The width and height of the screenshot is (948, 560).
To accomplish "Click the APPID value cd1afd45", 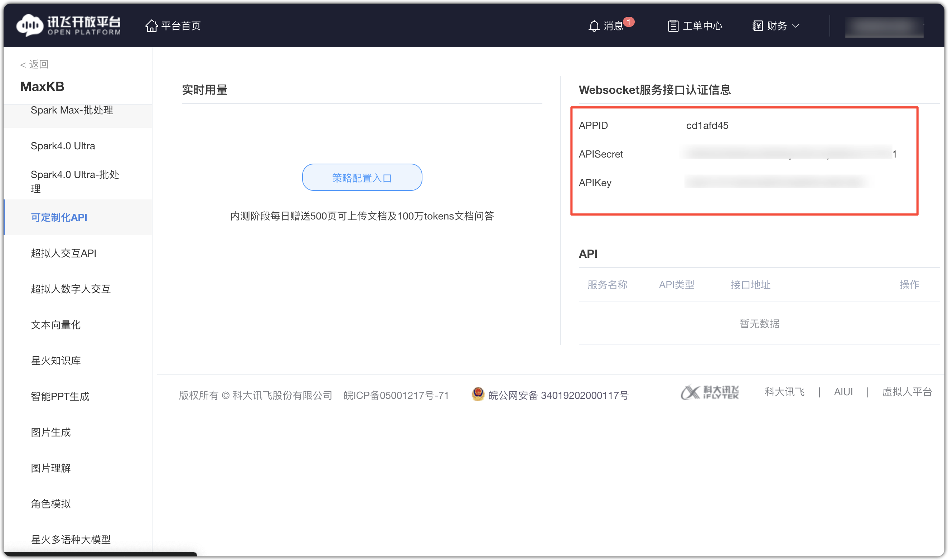I will [707, 126].
